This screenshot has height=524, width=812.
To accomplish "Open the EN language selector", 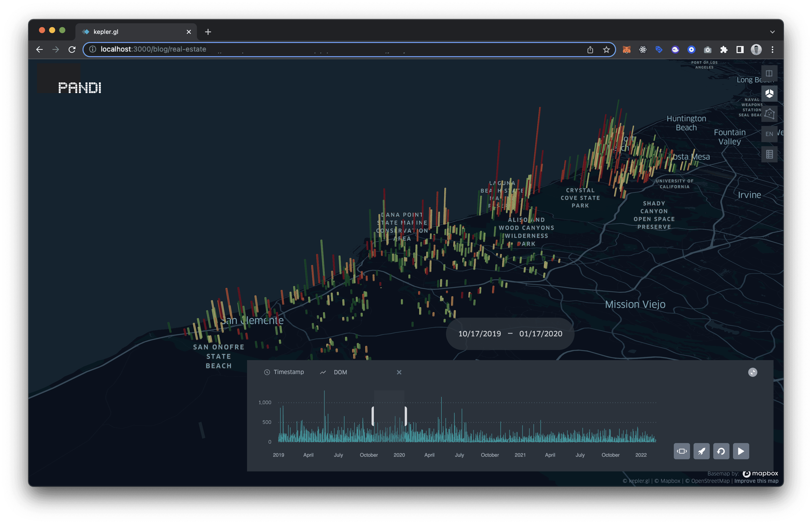I will [769, 134].
